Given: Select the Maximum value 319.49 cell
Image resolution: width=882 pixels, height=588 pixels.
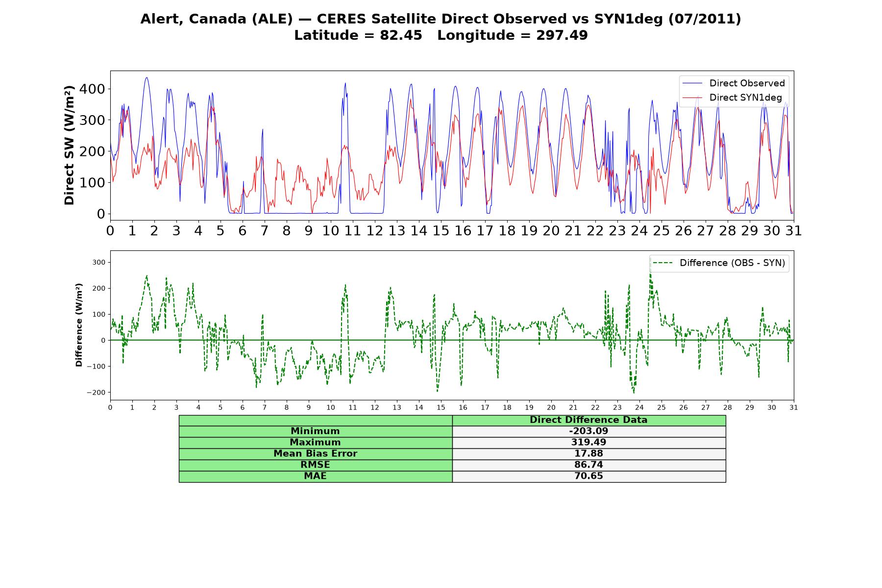Looking at the screenshot, I should pos(588,442).
